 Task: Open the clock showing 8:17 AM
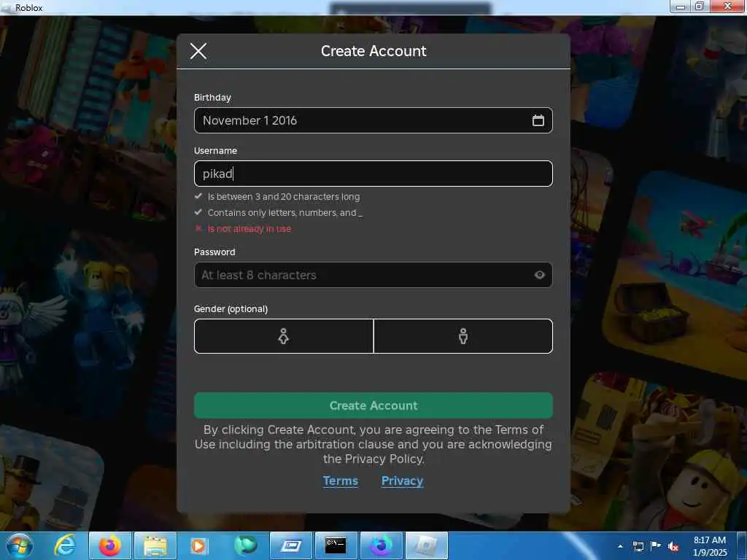pos(709,546)
